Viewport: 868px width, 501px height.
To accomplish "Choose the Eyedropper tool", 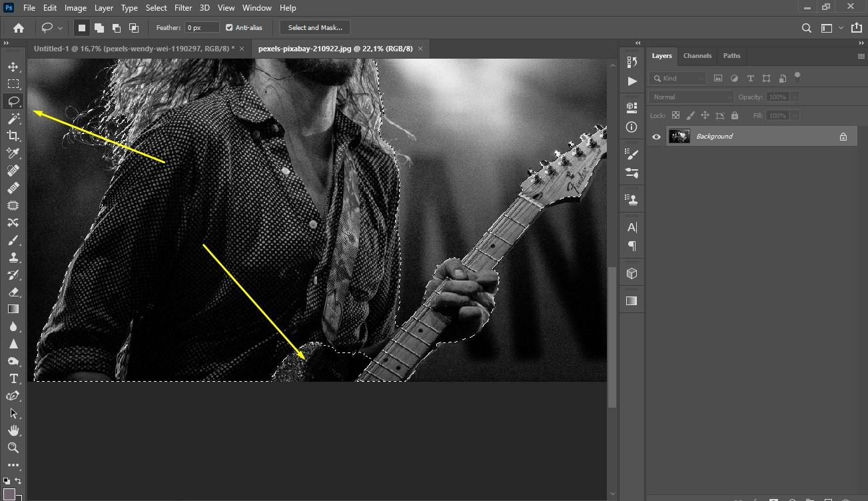I will tap(13, 153).
